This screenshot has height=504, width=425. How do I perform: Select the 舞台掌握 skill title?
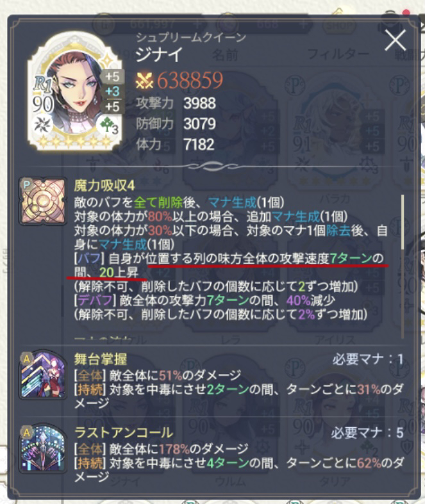coord(101,359)
